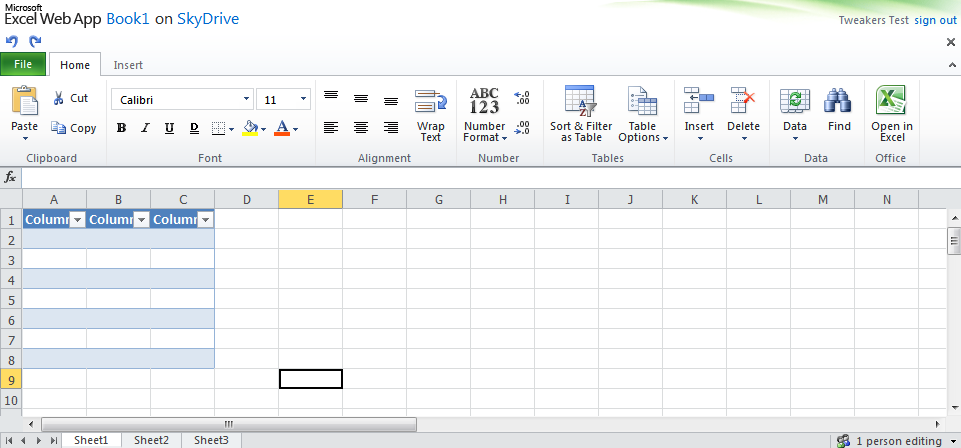Screen dimensions: 961x448
Task: Toggle Bold formatting
Action: [121, 128]
